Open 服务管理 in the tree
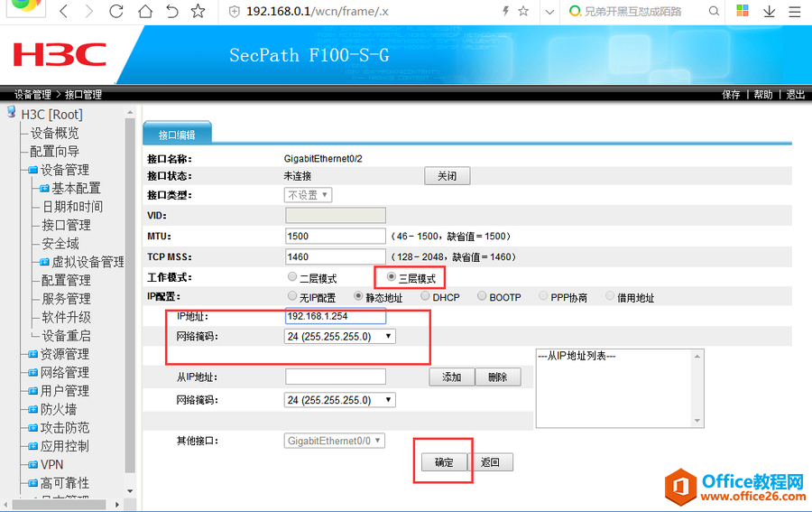812x512 pixels. [x=66, y=299]
